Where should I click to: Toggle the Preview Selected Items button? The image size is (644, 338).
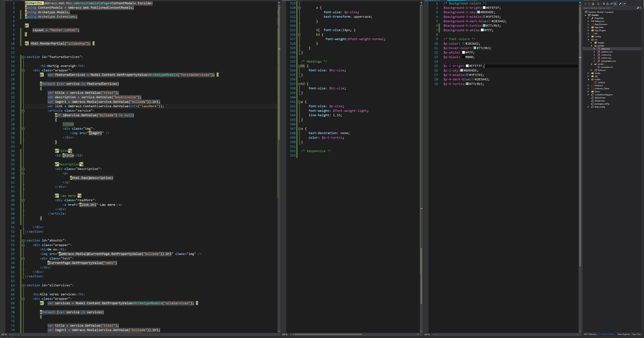tap(624, 4)
